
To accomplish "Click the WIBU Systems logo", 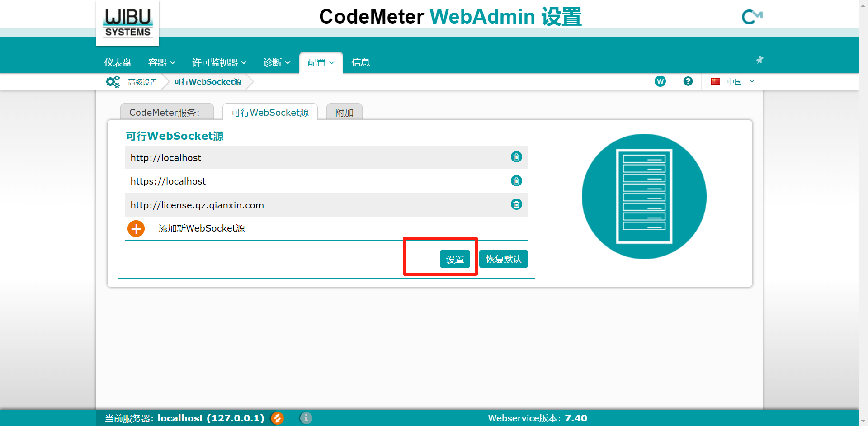I will [x=127, y=23].
